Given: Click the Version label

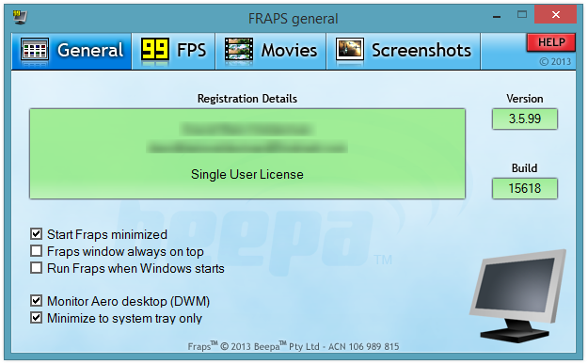Looking at the screenshot, I should [525, 99].
